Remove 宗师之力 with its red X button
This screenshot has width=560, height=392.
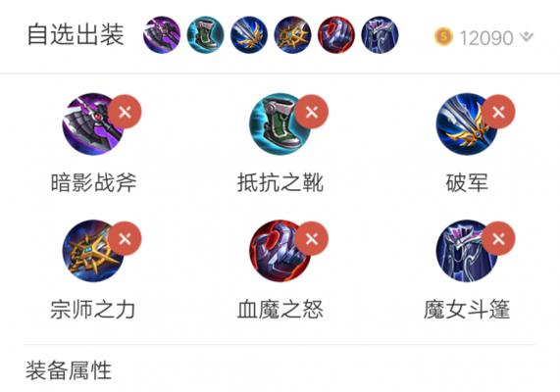(x=125, y=238)
